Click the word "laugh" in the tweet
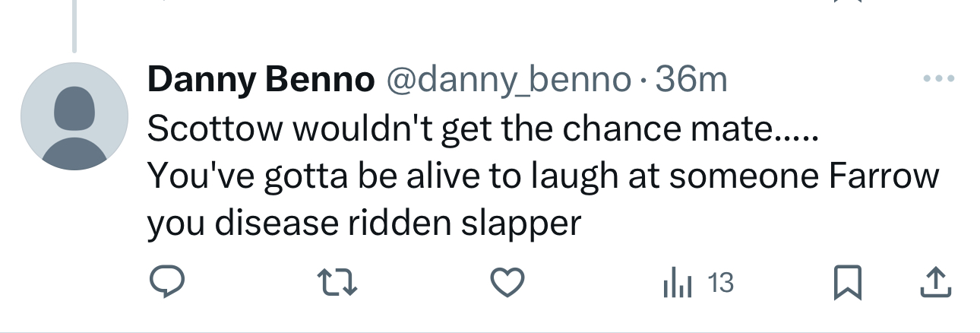This screenshot has width=980, height=333. point(569,176)
